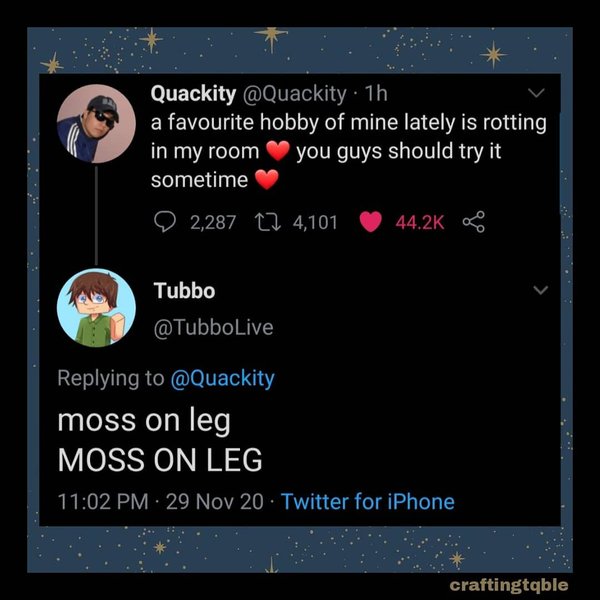Open Tubbo's avatar image
Viewport: 600px width, 600px height.
coord(96,308)
